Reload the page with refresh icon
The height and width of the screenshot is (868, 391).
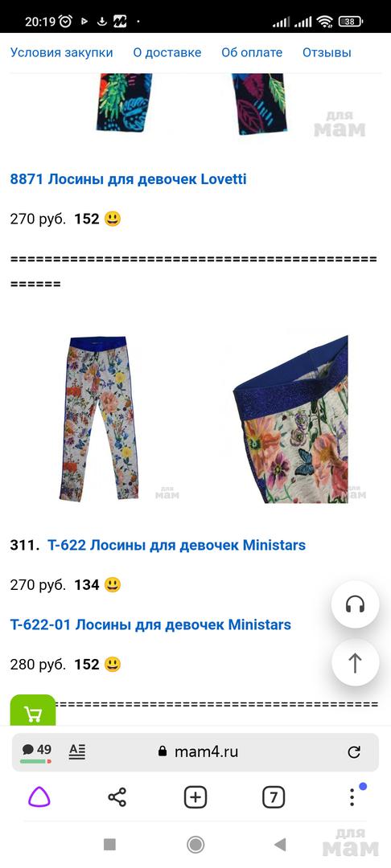354,751
